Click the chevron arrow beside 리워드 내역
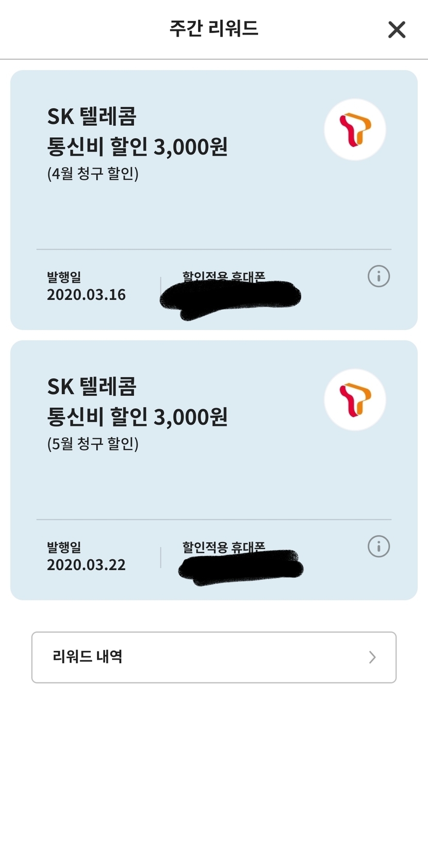Viewport: 428px width, 868px height. point(372,657)
